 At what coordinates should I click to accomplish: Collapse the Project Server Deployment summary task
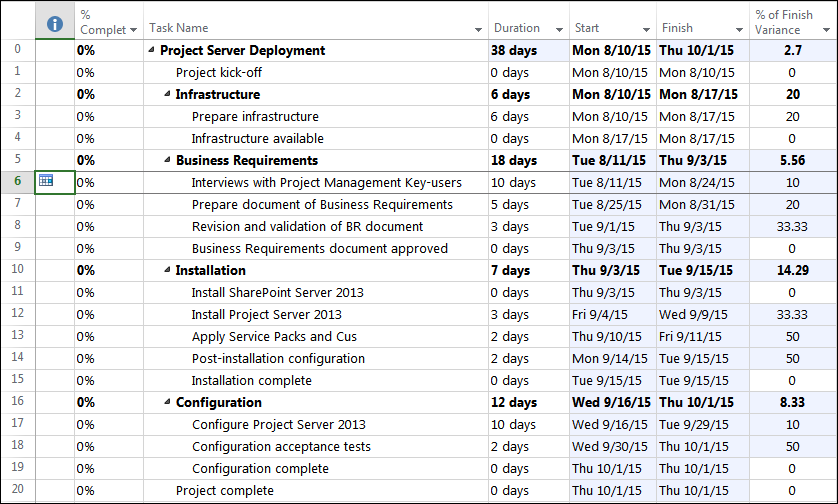tap(151, 50)
